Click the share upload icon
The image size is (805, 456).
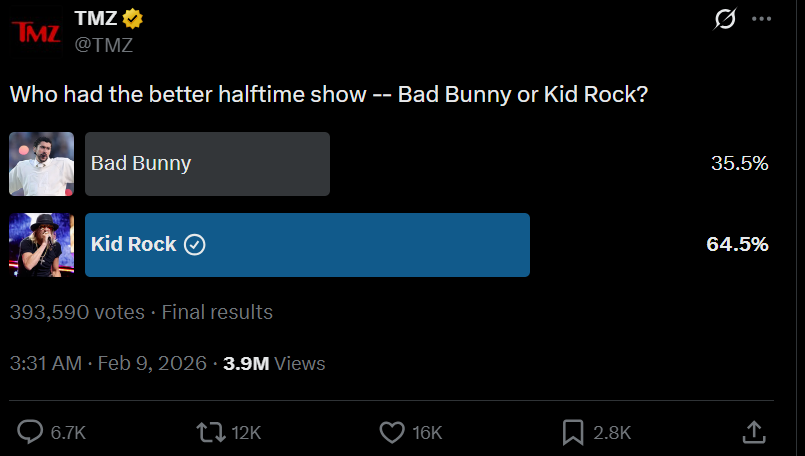[754, 432]
